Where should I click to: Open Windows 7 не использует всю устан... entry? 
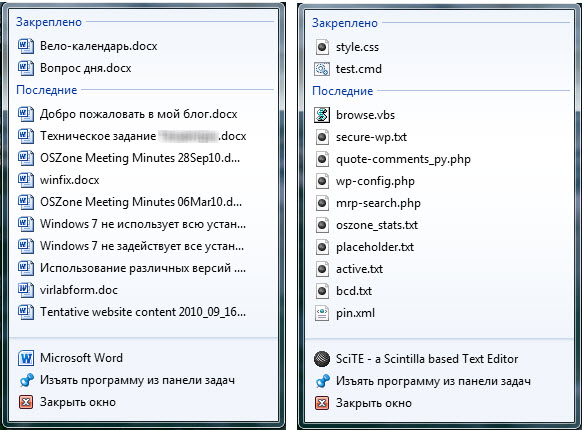(144, 224)
